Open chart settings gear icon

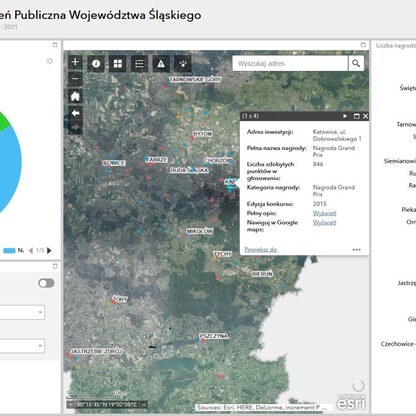[x=50, y=61]
